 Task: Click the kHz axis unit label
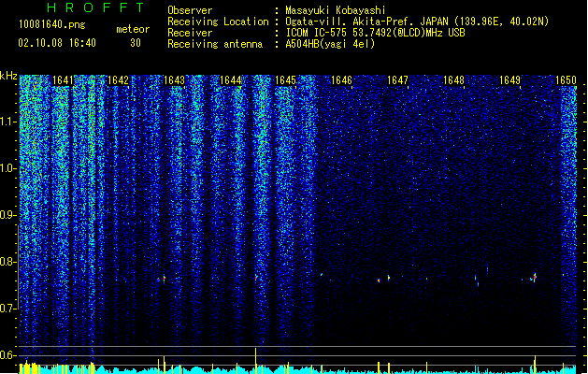tap(8, 76)
